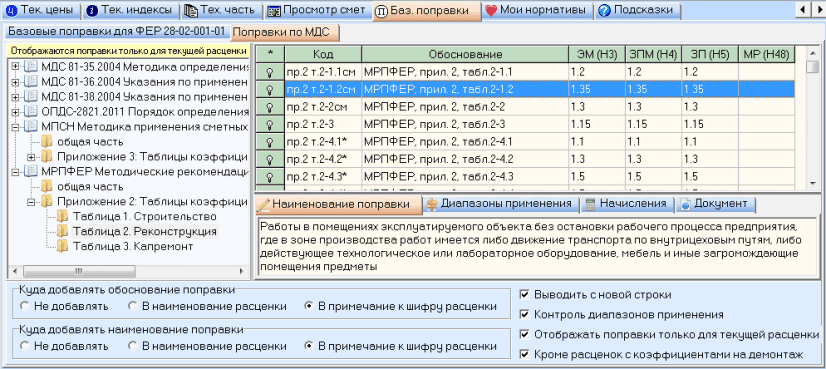The width and height of the screenshot is (826, 369).
Task: Open the Подсказки tab
Action: (x=637, y=10)
